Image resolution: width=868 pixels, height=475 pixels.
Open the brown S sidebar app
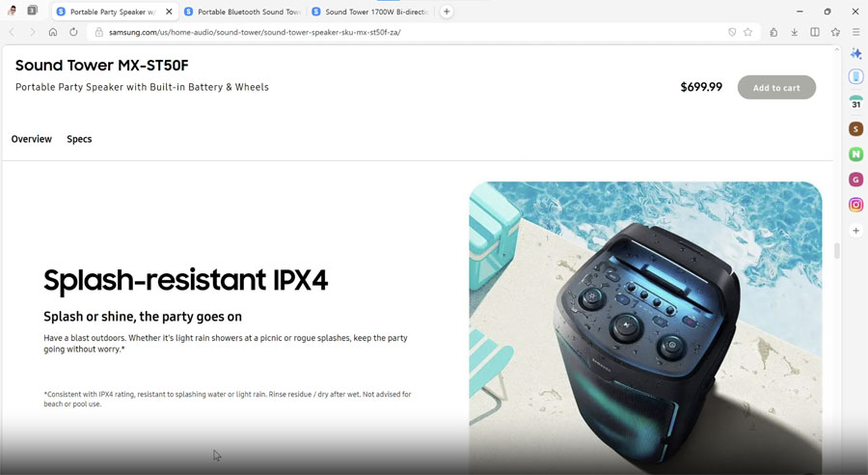pyautogui.click(x=855, y=128)
